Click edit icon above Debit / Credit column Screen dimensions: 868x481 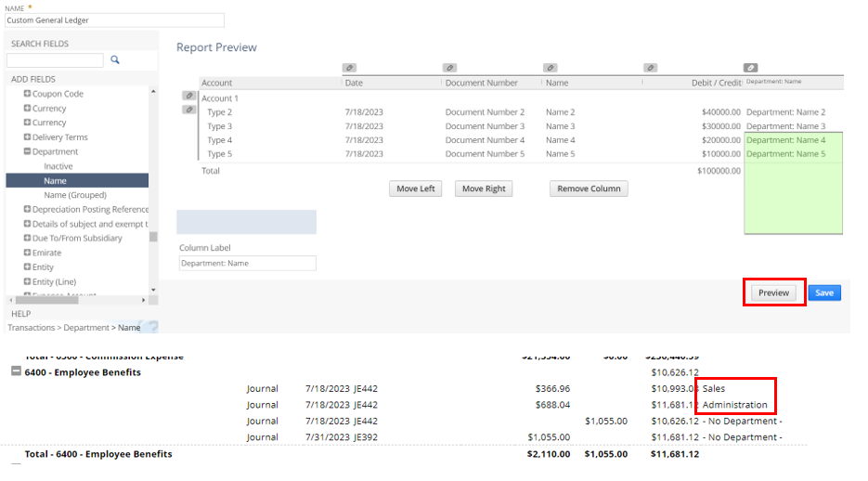coord(650,68)
